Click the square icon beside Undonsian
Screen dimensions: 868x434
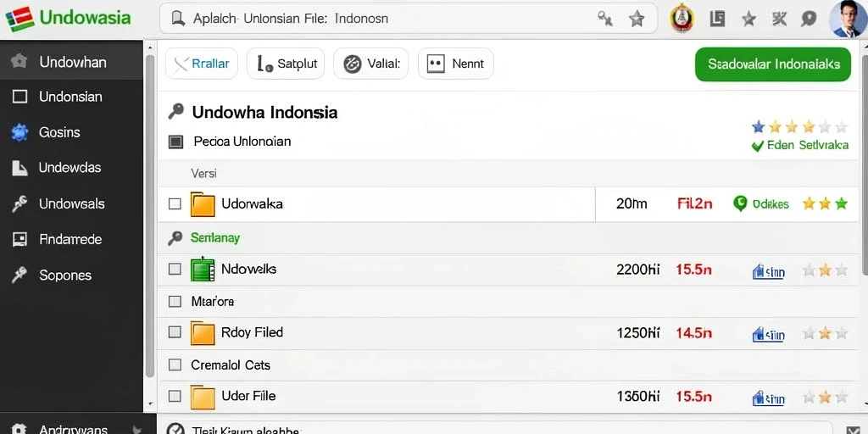click(19, 97)
